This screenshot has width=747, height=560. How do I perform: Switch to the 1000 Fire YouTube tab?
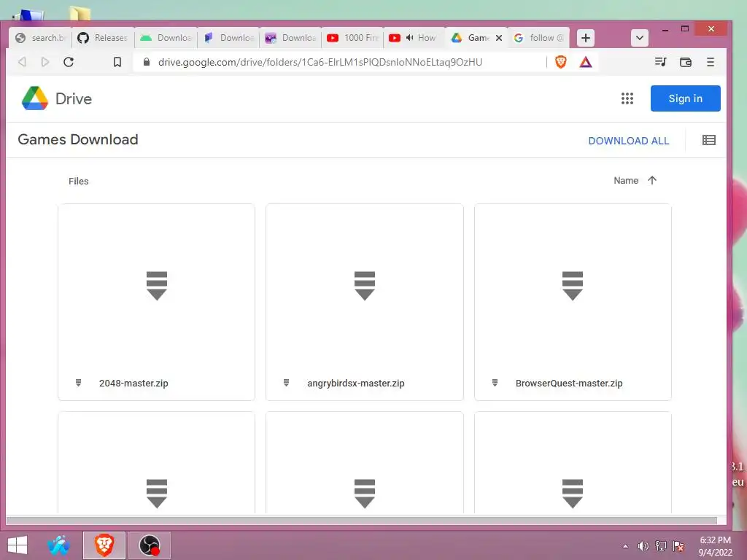[352, 38]
